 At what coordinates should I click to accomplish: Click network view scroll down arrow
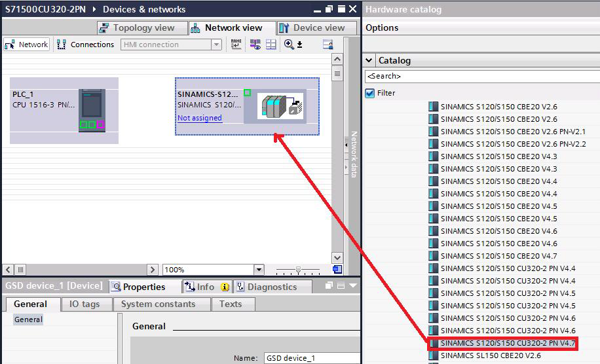(337, 258)
